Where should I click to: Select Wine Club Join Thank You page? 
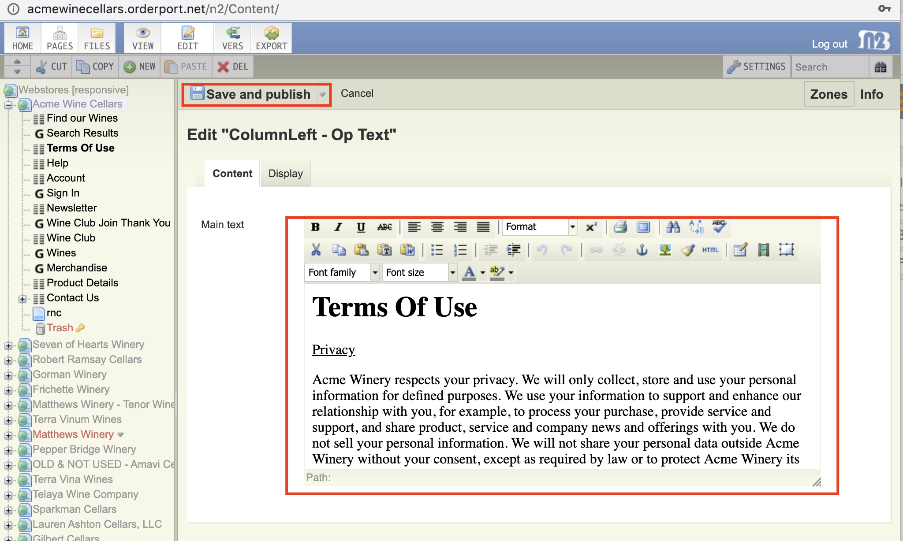[108, 223]
